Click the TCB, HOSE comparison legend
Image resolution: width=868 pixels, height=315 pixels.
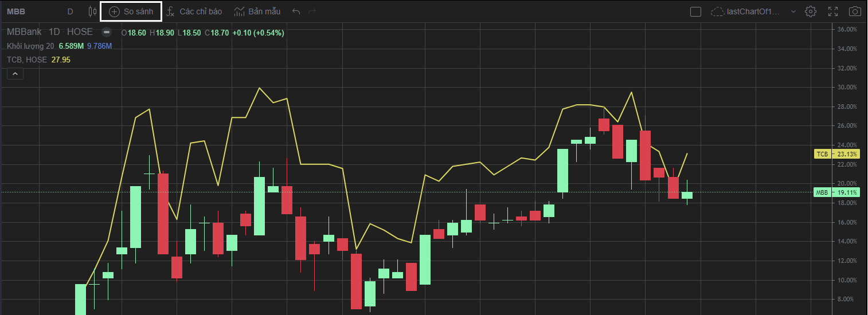click(28, 60)
